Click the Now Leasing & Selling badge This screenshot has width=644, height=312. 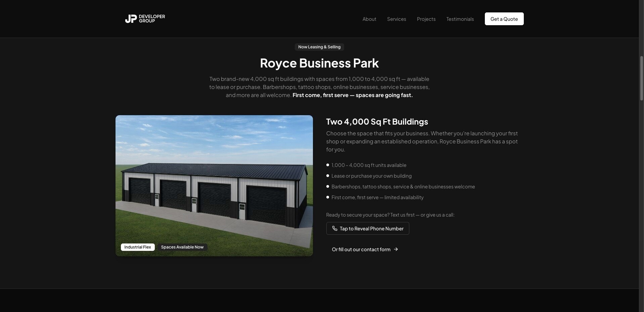tap(319, 47)
